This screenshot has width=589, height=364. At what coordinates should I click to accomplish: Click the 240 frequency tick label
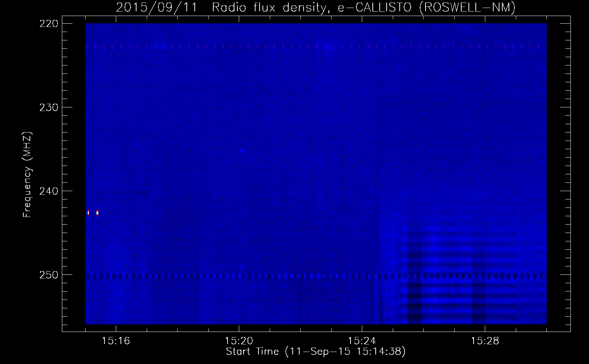(48, 191)
